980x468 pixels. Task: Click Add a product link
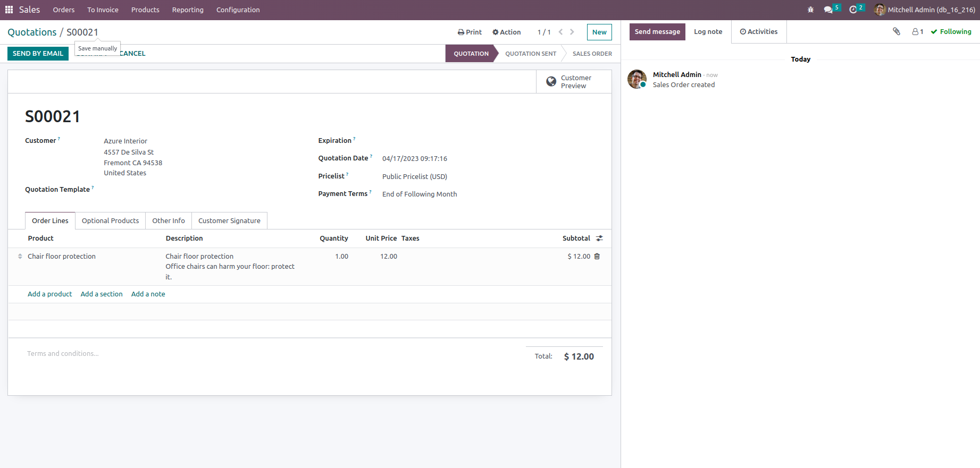pos(49,294)
